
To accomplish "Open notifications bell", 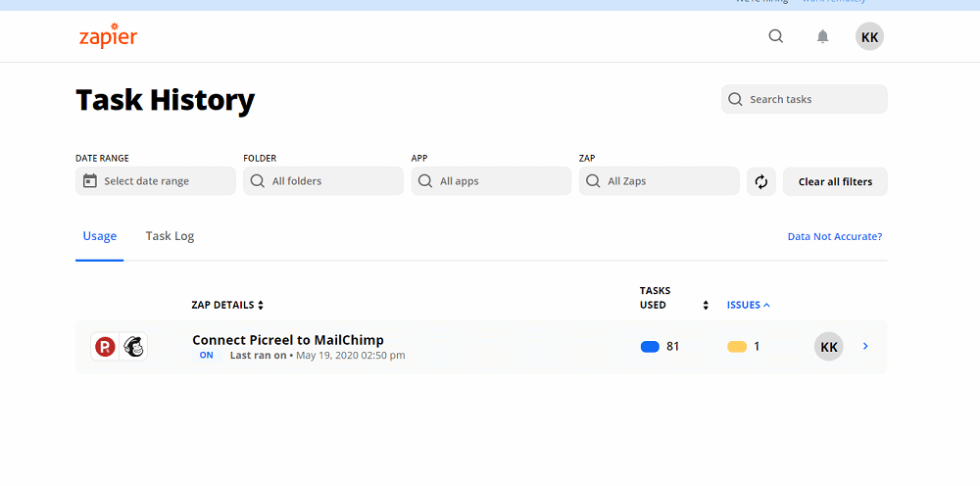I will (822, 36).
